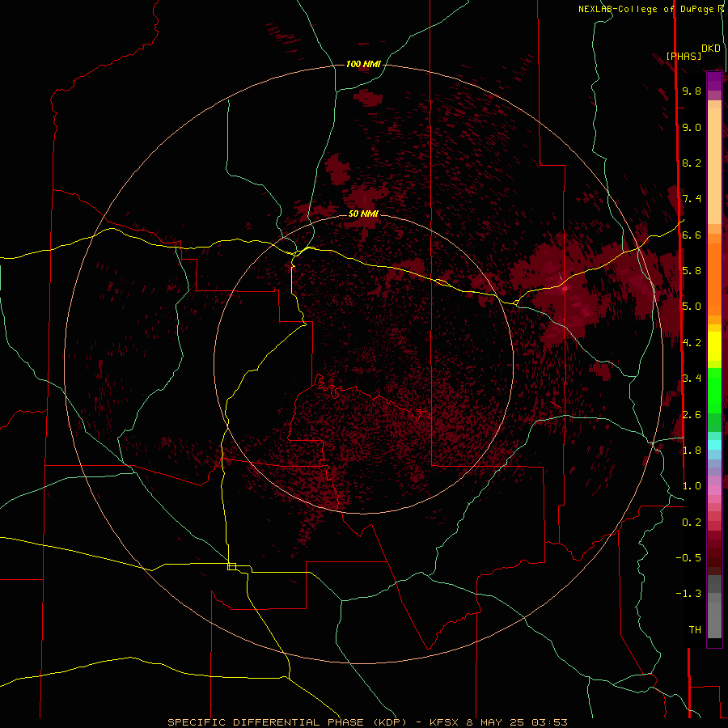Viewport: 728px width, 728px height.
Task: Click the TH legend label
Action: pos(695,630)
